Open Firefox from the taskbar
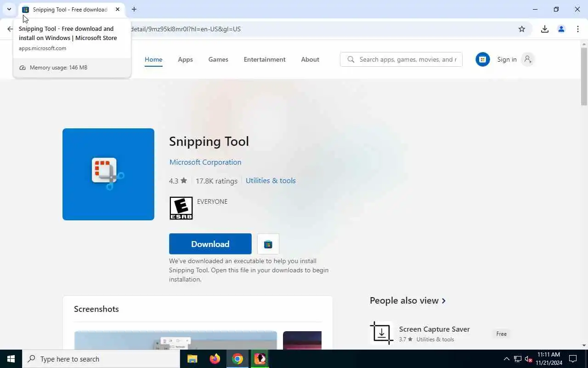588x368 pixels. pos(215,359)
